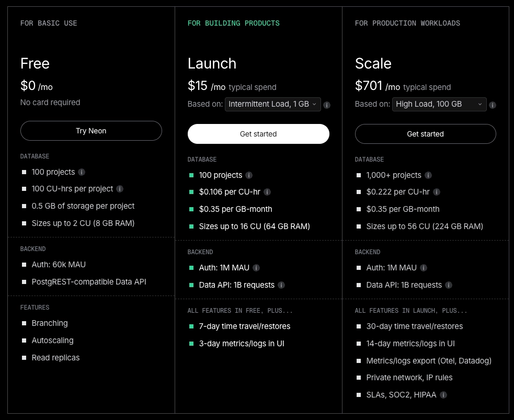The image size is (514, 420).
Task: Click Get started under Launch plan
Action: pyautogui.click(x=258, y=134)
